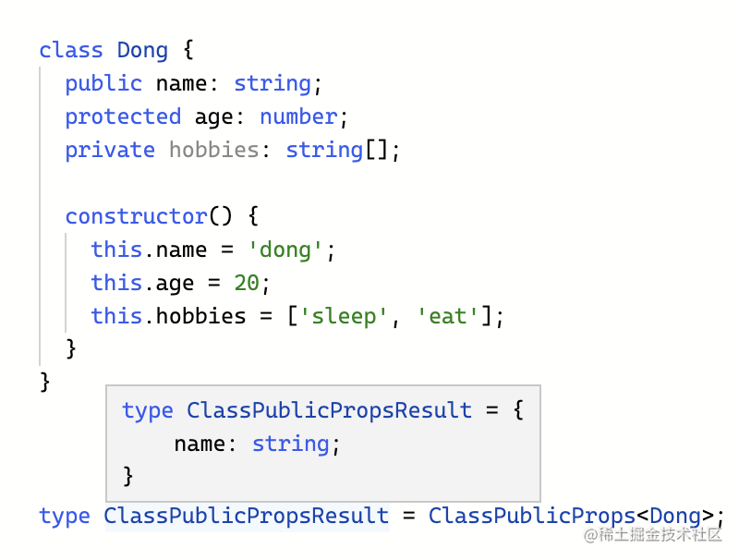Click the "public" access modifier
The image size is (739, 560).
pos(103,83)
